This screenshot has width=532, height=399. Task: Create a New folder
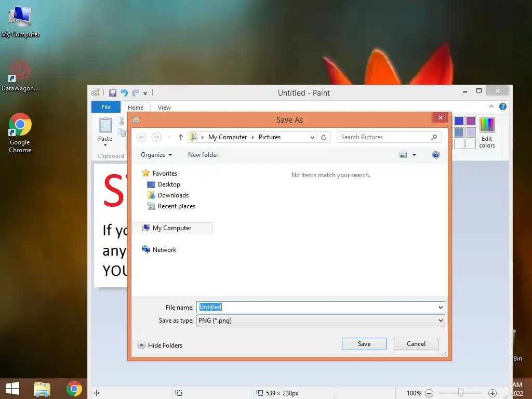coord(203,155)
